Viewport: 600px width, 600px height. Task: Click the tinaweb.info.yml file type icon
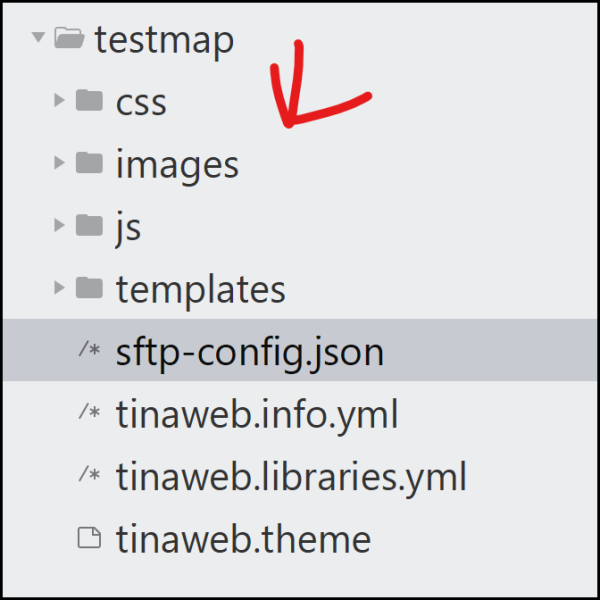coord(89,413)
